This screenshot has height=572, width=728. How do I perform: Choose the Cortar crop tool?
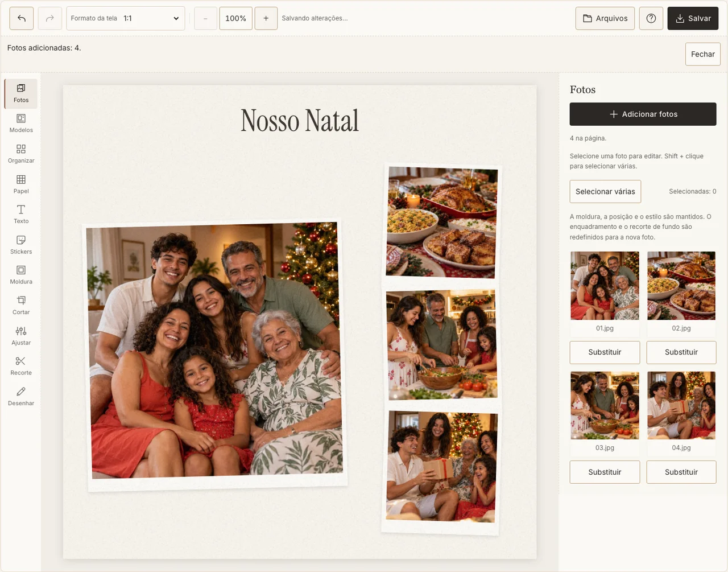click(21, 306)
